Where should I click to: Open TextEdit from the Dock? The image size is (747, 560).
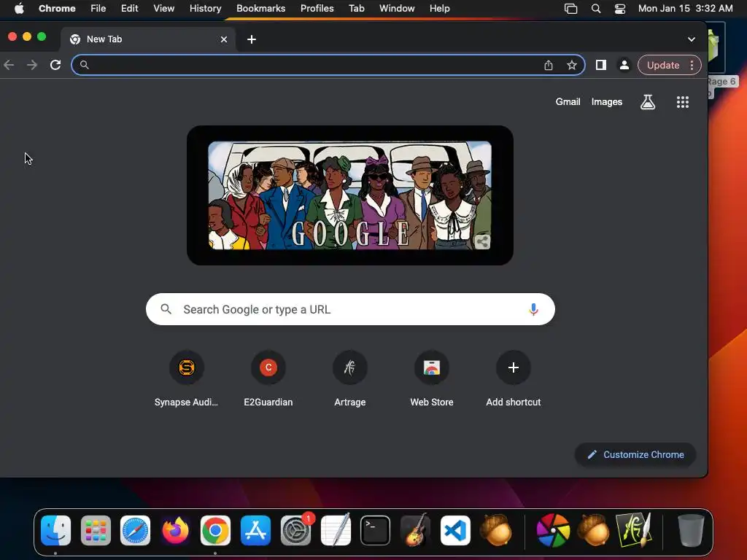(336, 531)
